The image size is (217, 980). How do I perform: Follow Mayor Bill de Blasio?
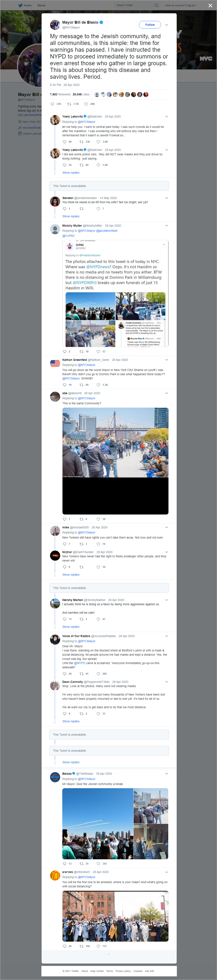click(150, 25)
